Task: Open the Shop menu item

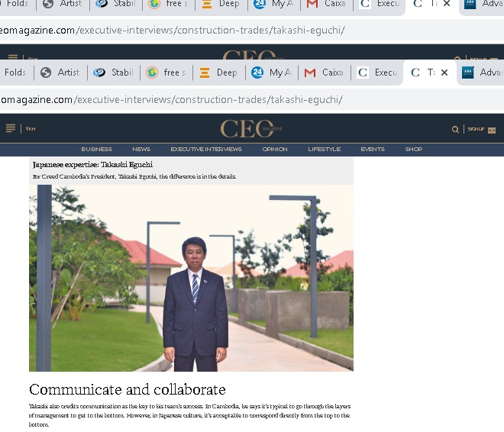Action: coord(414,150)
